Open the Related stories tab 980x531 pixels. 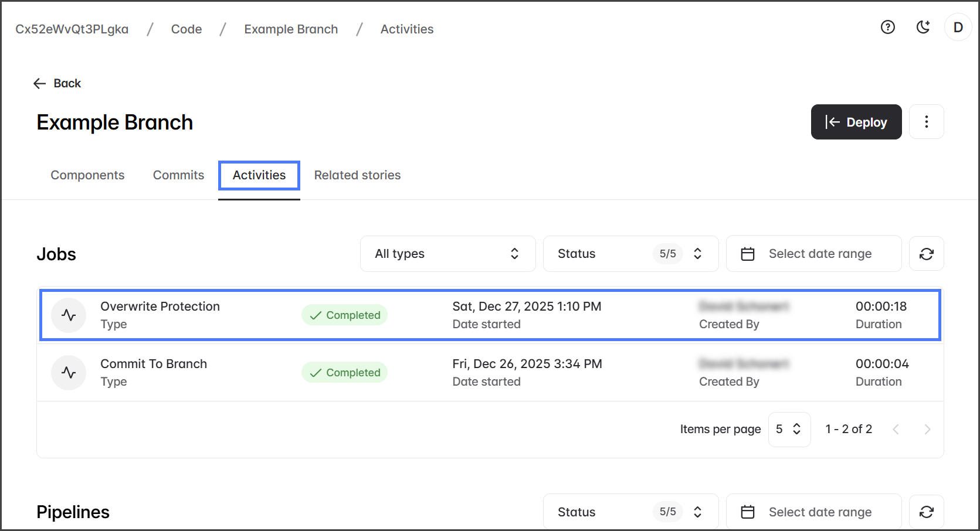click(x=357, y=175)
